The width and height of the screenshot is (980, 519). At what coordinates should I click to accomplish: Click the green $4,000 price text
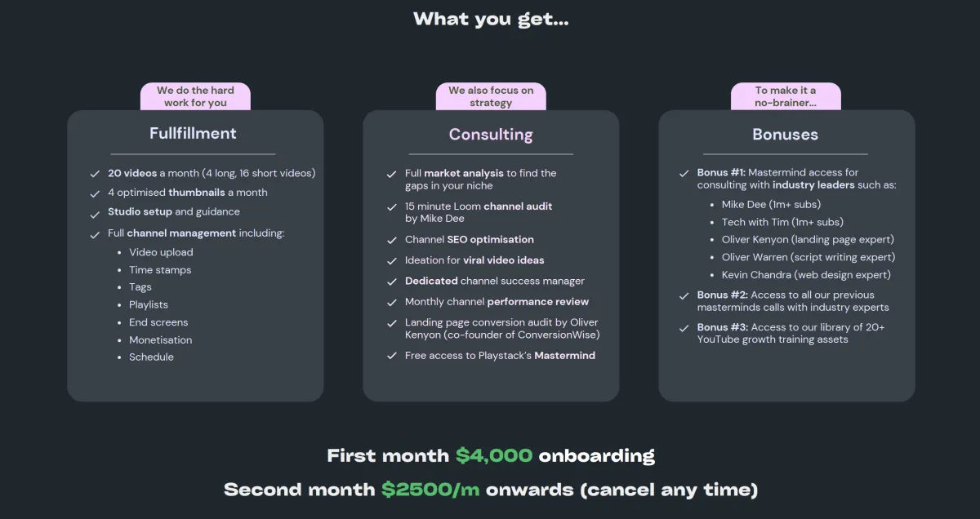pyautogui.click(x=494, y=456)
